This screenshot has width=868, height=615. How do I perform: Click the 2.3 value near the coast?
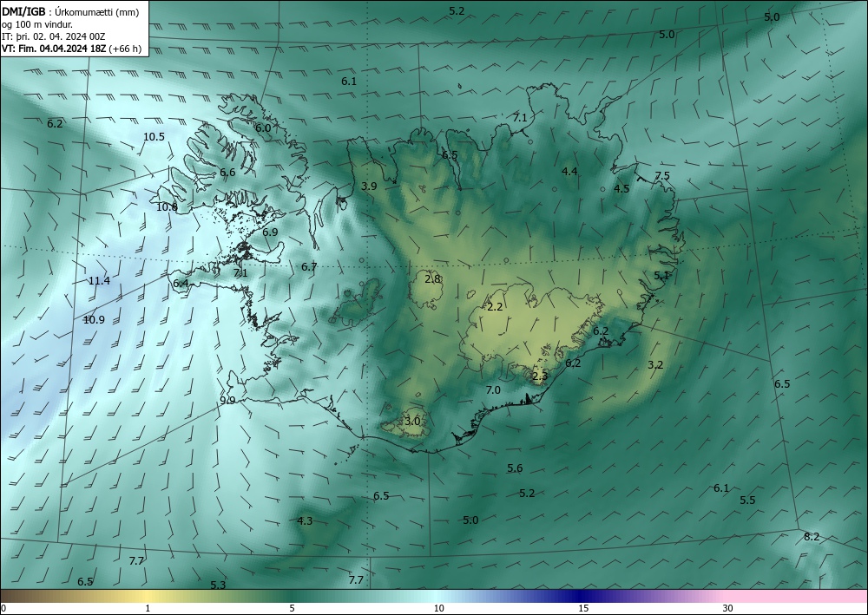[540, 376]
